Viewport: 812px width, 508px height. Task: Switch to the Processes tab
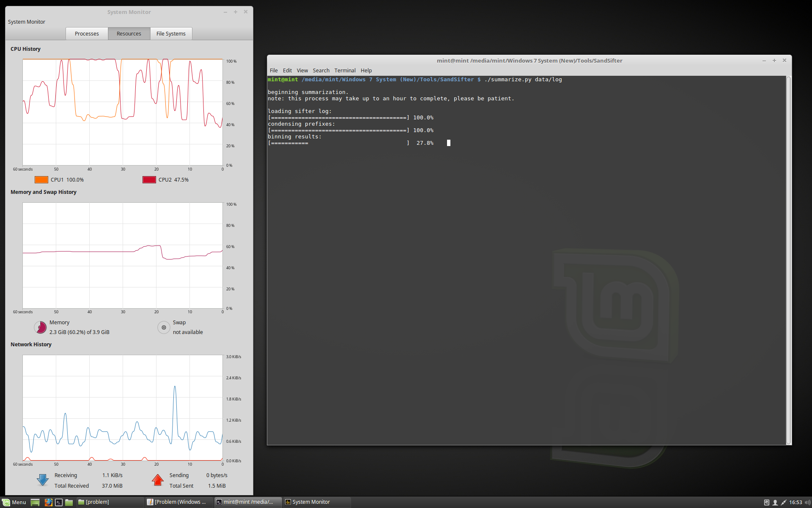(87, 33)
